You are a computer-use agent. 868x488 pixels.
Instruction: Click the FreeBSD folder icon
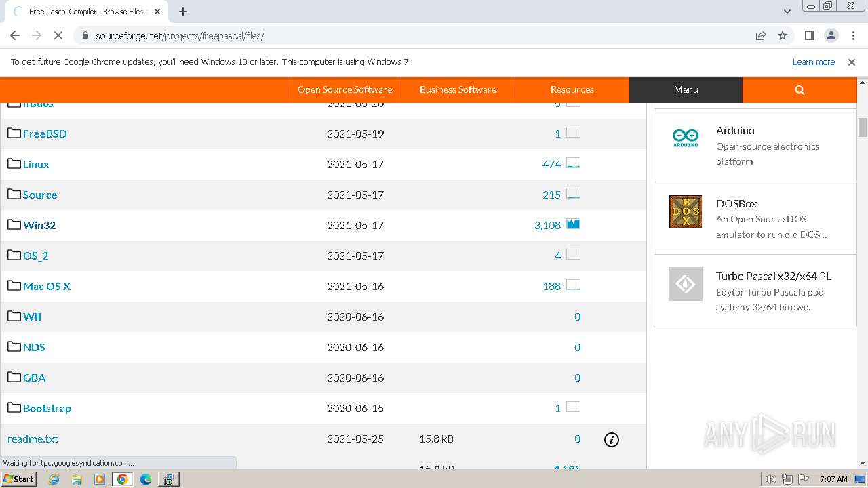point(14,133)
